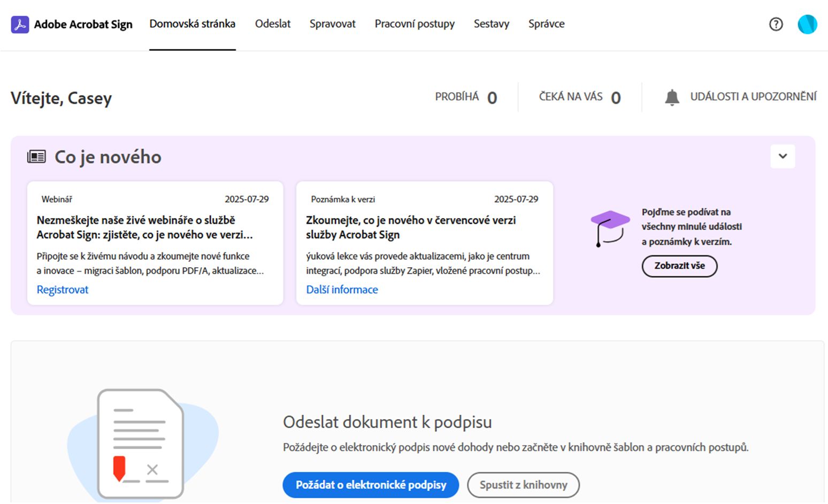This screenshot has width=828, height=504.
Task: Collapse the Co je nového panel
Action: click(x=783, y=157)
